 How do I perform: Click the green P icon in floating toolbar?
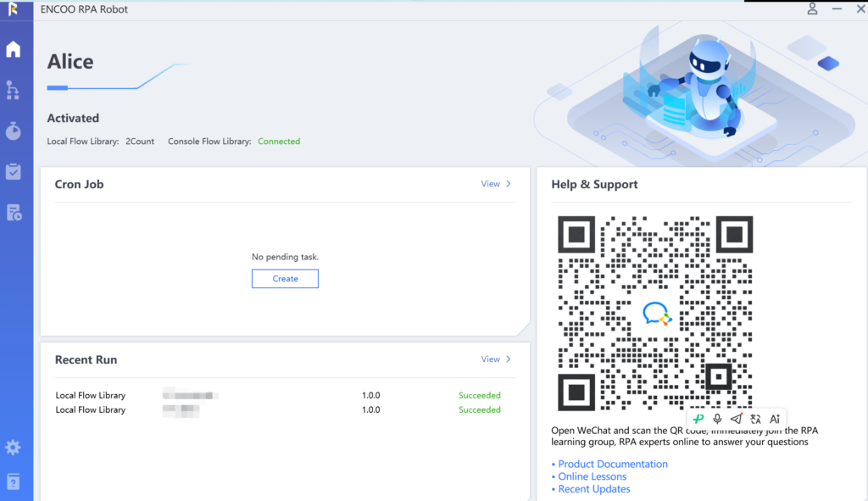(698, 419)
